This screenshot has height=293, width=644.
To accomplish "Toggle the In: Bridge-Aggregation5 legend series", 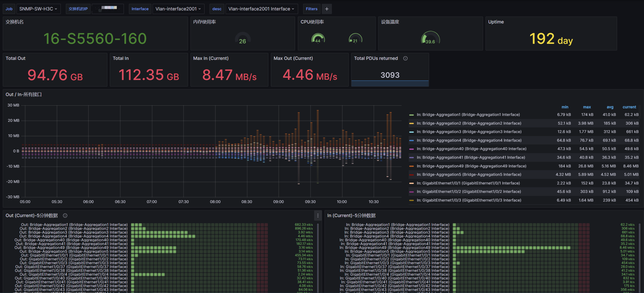I will [469, 174].
